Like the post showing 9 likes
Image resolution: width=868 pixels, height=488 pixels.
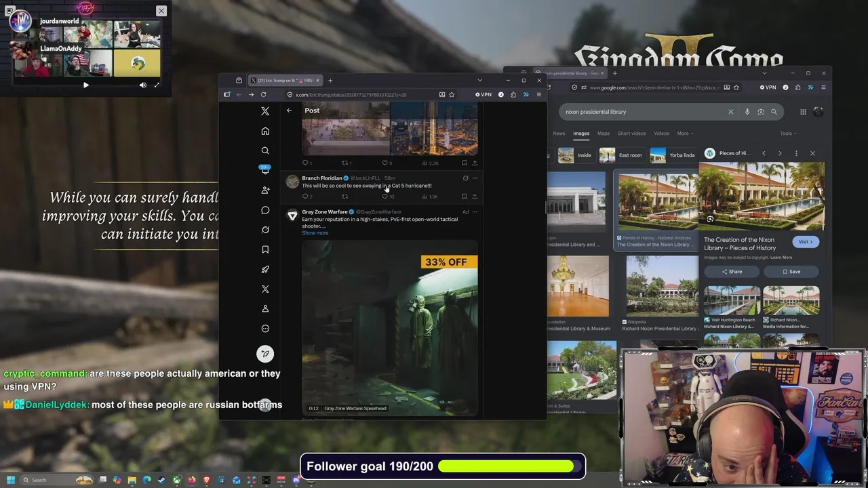tap(384, 163)
